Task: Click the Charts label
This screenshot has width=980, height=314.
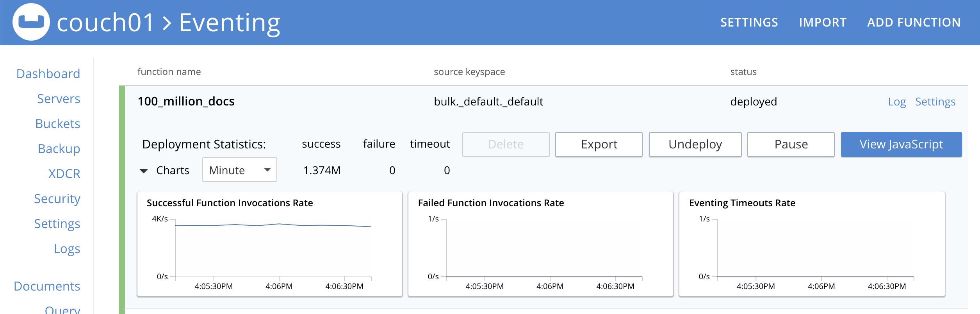Action: 173,170
